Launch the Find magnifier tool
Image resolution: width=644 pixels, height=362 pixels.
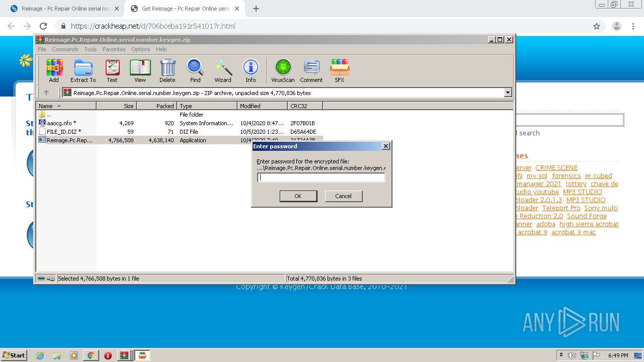(195, 70)
